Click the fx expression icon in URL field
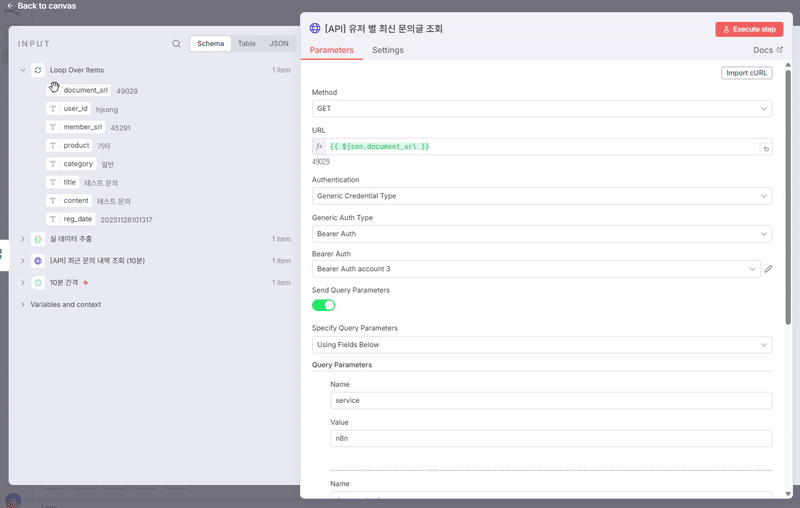The width and height of the screenshot is (800, 508). tap(319, 146)
